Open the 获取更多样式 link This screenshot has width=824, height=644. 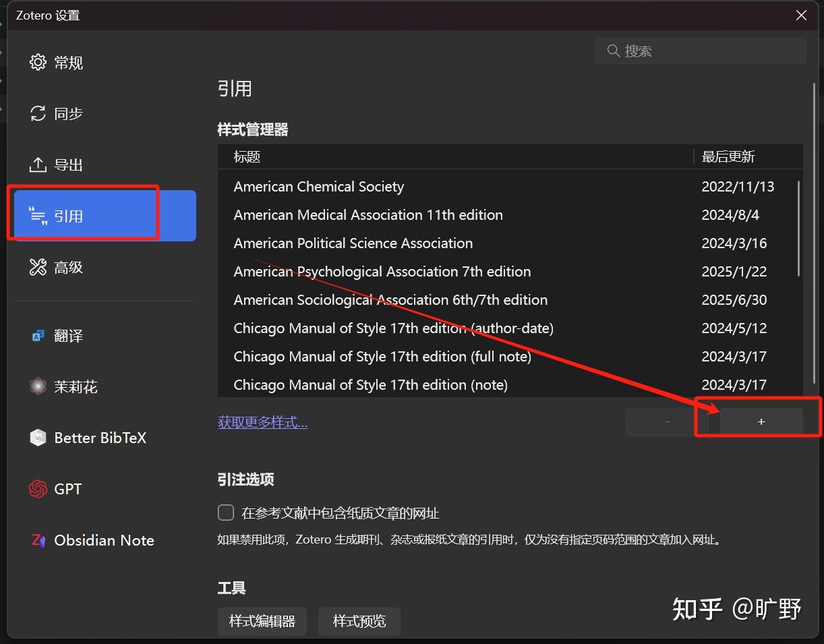click(x=262, y=421)
